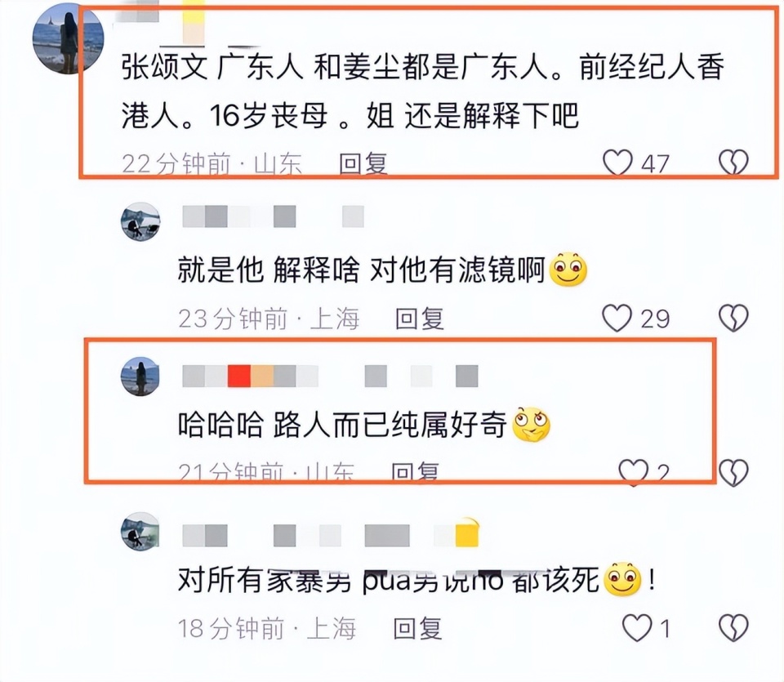Like the 滤镜 reply with 29 likes
Image resolution: width=784 pixels, height=682 pixels.
(617, 318)
